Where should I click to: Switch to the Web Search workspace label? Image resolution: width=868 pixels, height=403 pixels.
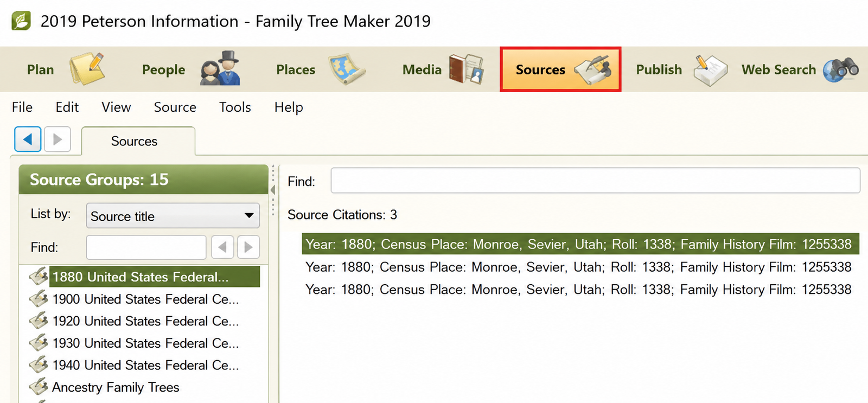pyautogui.click(x=778, y=70)
